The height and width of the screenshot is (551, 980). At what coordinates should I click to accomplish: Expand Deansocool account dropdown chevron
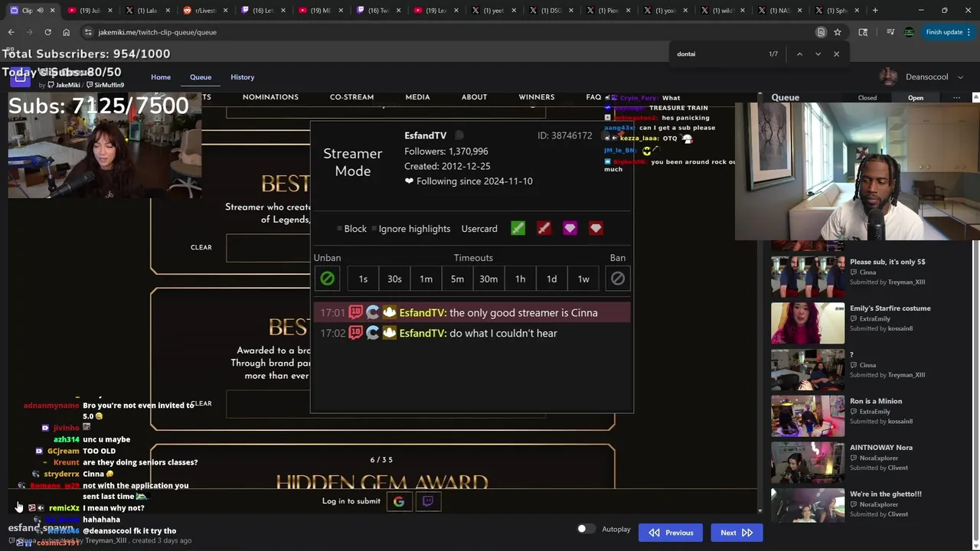tap(960, 77)
